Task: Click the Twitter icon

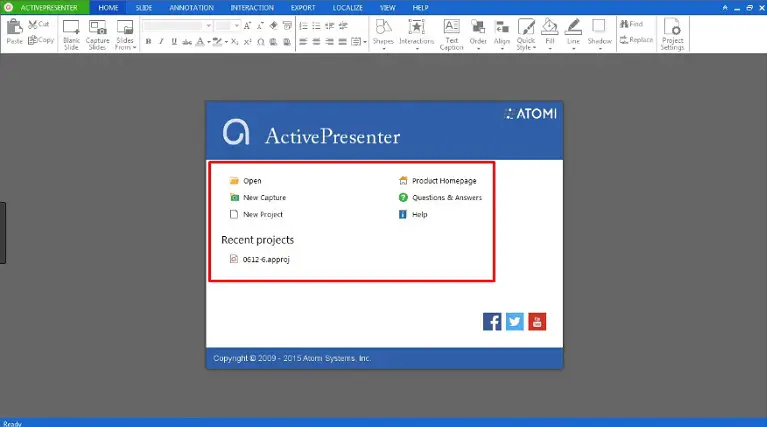Action: click(x=515, y=322)
